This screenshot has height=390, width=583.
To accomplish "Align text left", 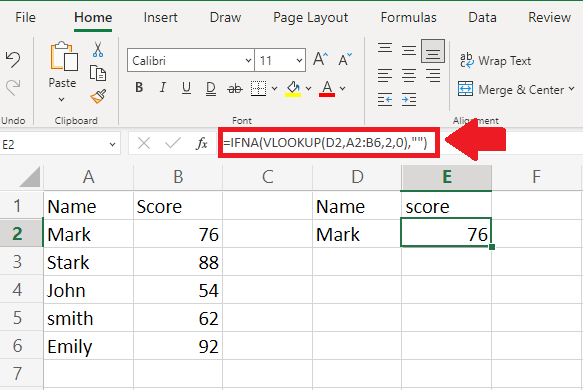I will (x=385, y=75).
